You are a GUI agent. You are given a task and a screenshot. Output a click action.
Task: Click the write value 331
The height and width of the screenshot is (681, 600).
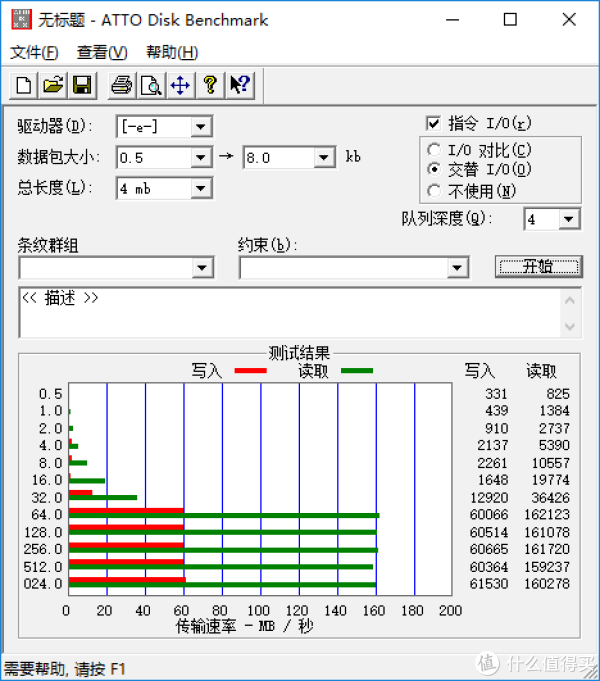click(x=496, y=394)
